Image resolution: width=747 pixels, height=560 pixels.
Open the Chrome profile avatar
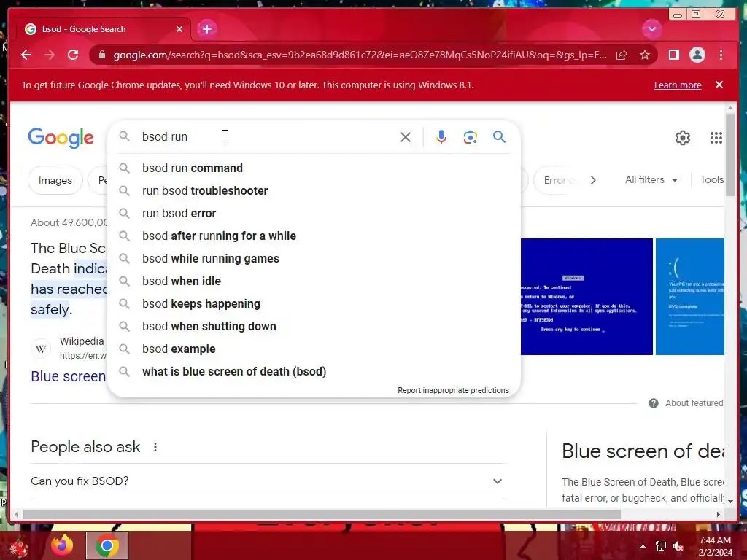(x=697, y=55)
